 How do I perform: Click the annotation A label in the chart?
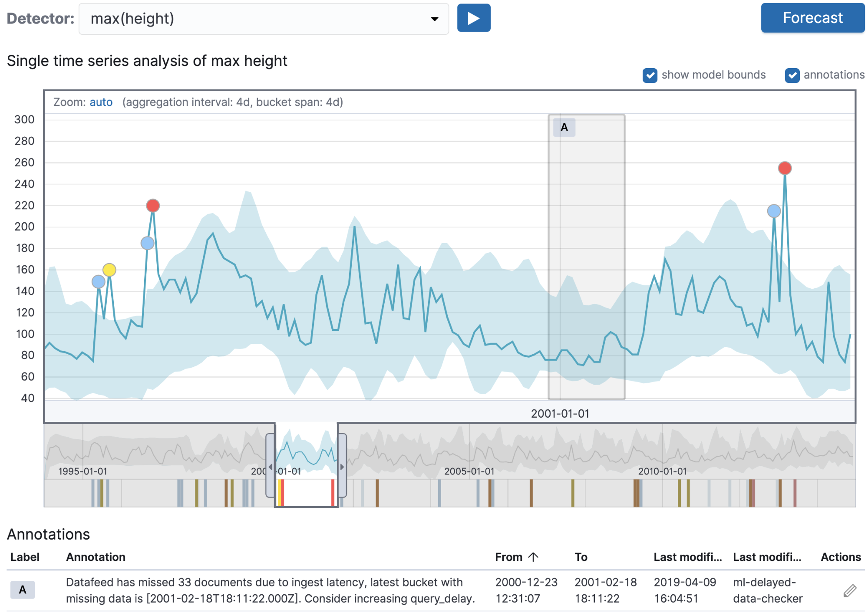tap(564, 128)
